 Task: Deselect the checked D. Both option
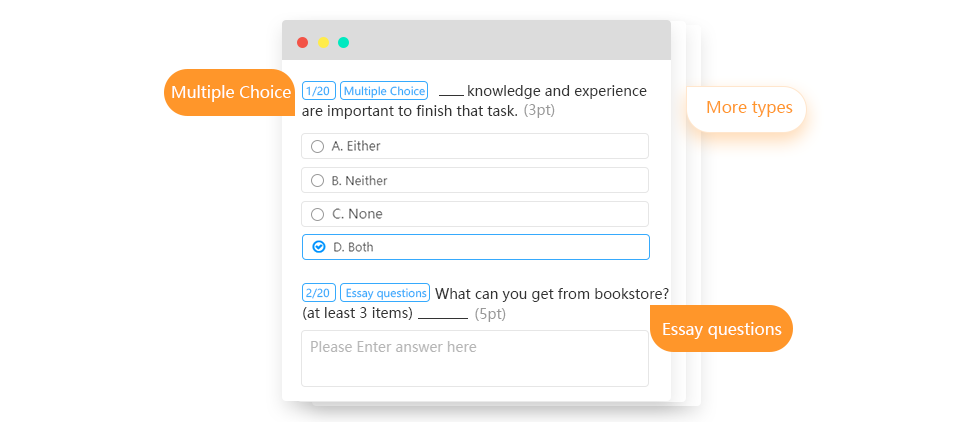coord(318,247)
